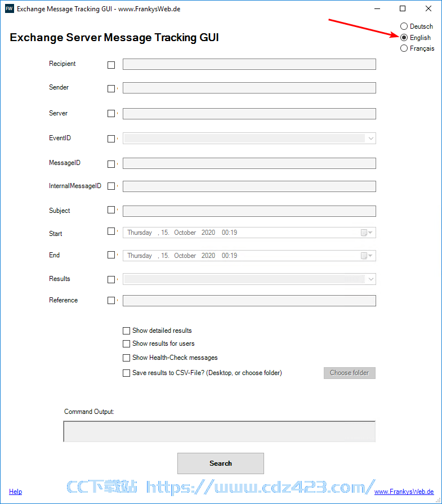Enable the InternalMessageID checkbox
This screenshot has width=442, height=504.
[x=111, y=186]
